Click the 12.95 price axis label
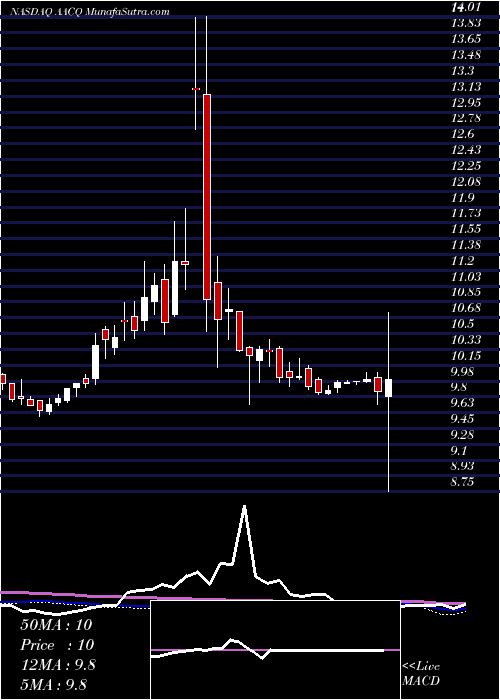Image resolution: width=500 pixels, height=700 pixels. click(466, 103)
